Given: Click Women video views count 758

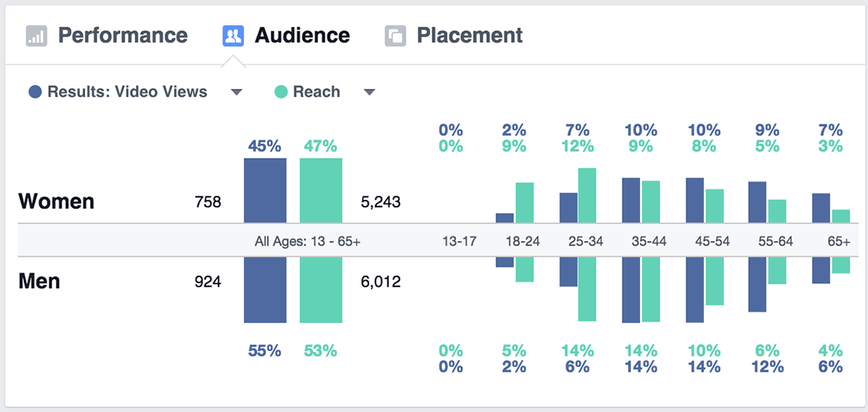Looking at the screenshot, I should 208,202.
